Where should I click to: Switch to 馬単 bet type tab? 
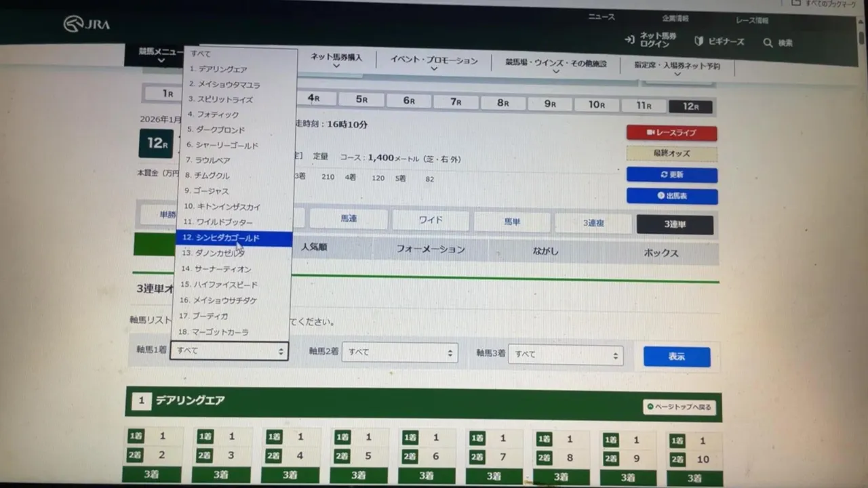coord(512,222)
